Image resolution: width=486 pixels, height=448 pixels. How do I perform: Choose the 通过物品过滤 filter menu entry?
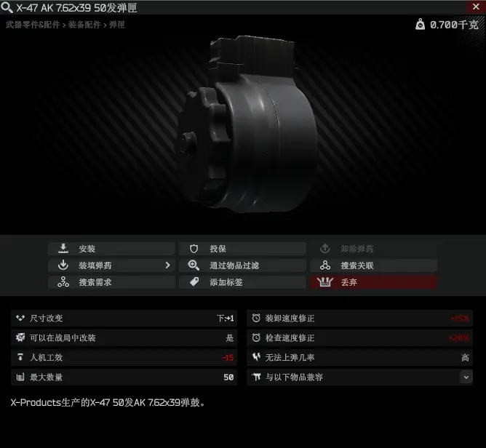(x=243, y=265)
